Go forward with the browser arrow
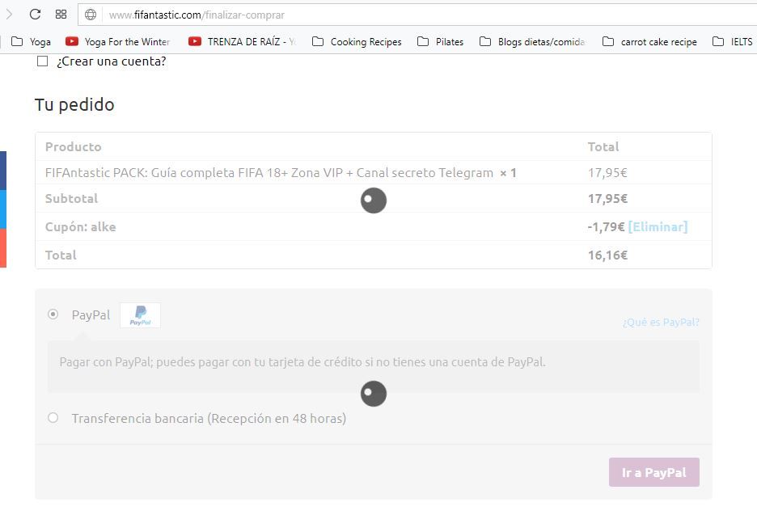757x532 pixels. pos(9,15)
